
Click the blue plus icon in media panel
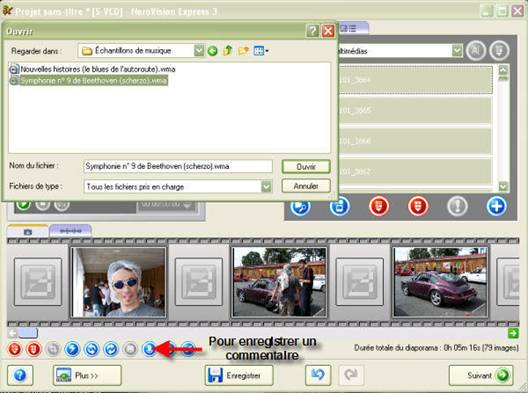point(496,206)
